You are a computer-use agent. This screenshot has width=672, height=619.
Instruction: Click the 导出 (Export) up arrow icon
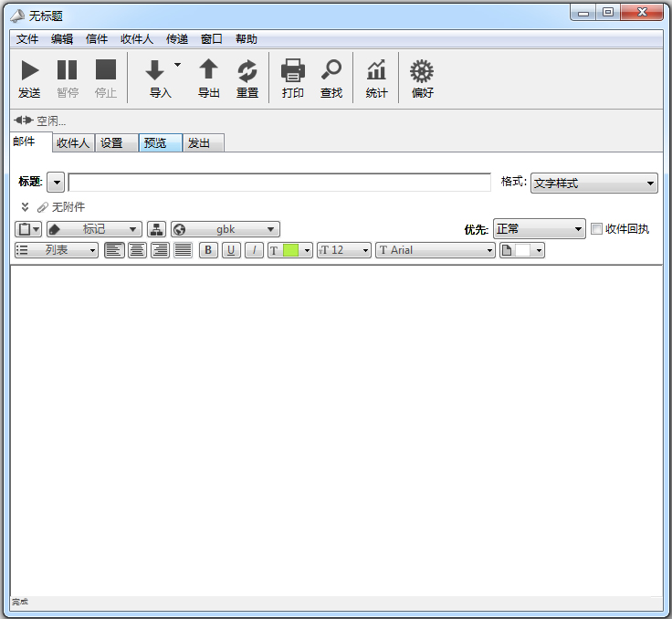pos(209,71)
